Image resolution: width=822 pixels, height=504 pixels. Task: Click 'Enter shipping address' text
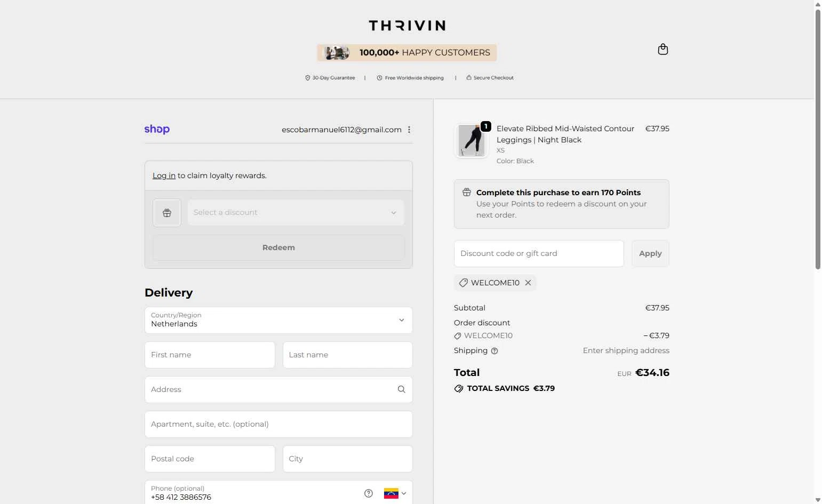click(x=626, y=350)
